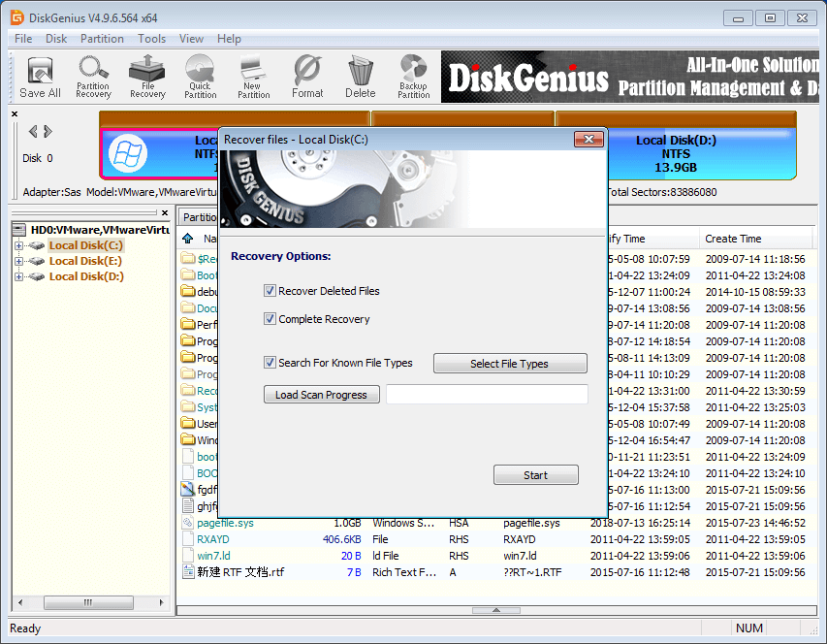
Task: Click the 新建 RTF 文档.rtf file icon
Action: tap(188, 571)
